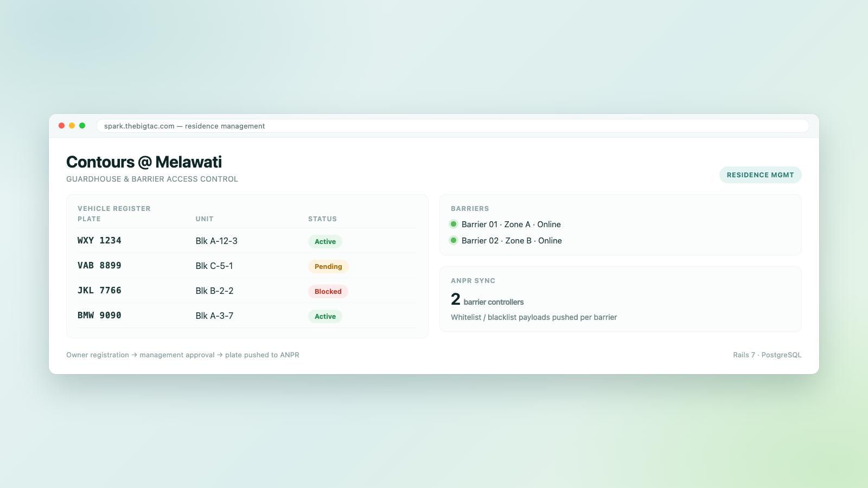Image resolution: width=868 pixels, height=488 pixels.
Task: Click unit Blk C-5-1
Action: (214, 266)
